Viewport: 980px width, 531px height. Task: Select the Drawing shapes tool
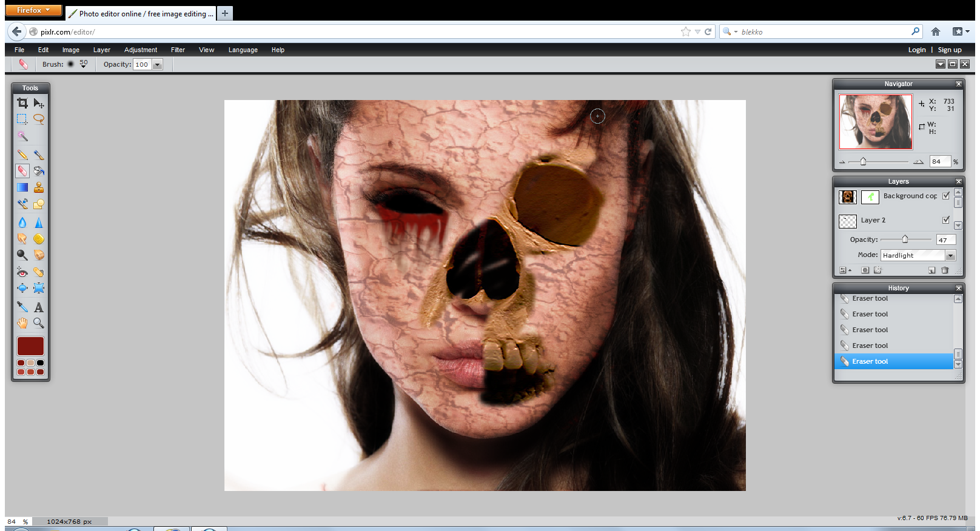tap(39, 204)
